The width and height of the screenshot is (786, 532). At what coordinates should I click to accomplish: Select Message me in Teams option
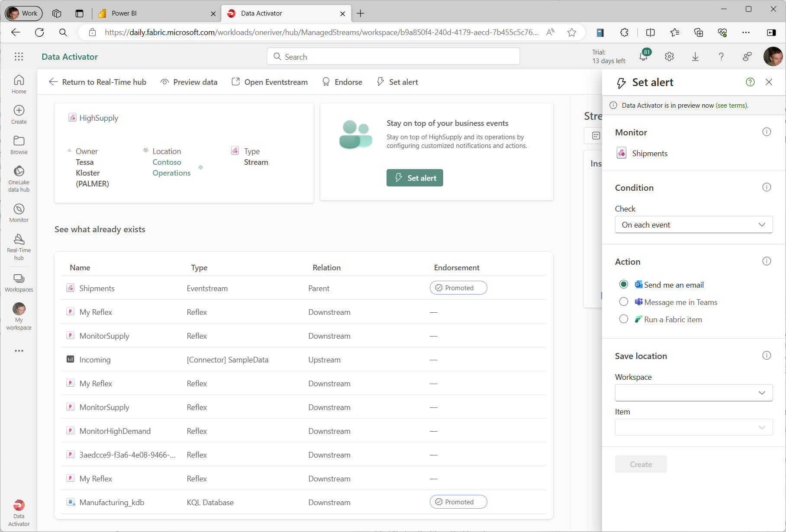624,301
